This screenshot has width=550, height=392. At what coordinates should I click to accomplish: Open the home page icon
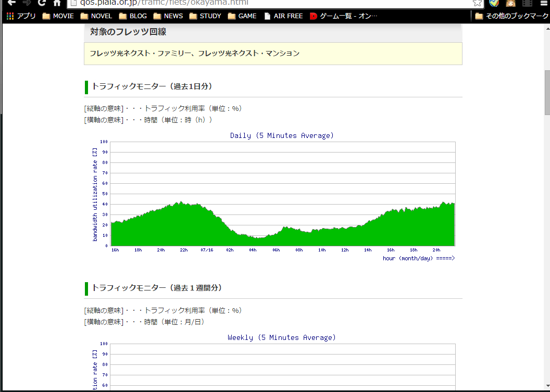click(57, 3)
